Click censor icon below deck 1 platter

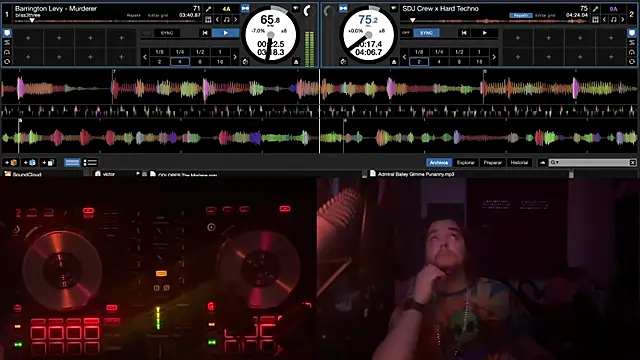[245, 62]
